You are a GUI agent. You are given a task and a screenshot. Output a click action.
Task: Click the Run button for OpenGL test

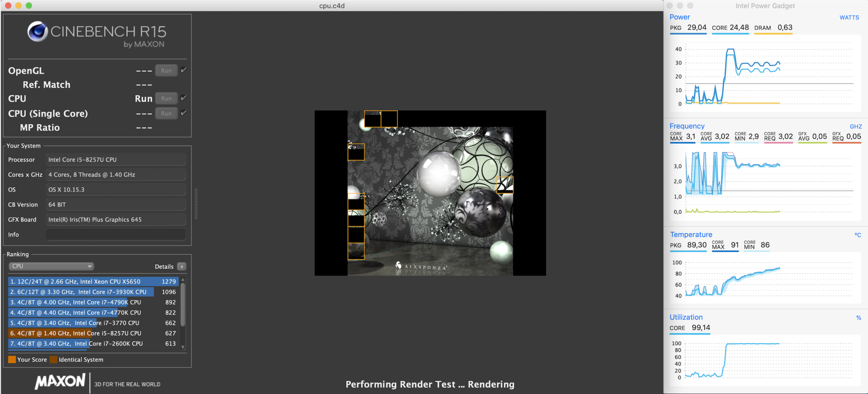coord(166,70)
